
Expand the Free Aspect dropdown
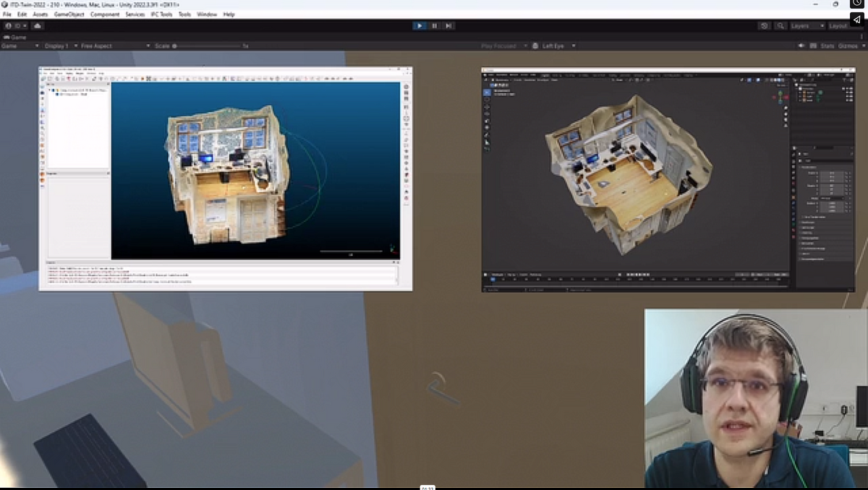click(109, 46)
